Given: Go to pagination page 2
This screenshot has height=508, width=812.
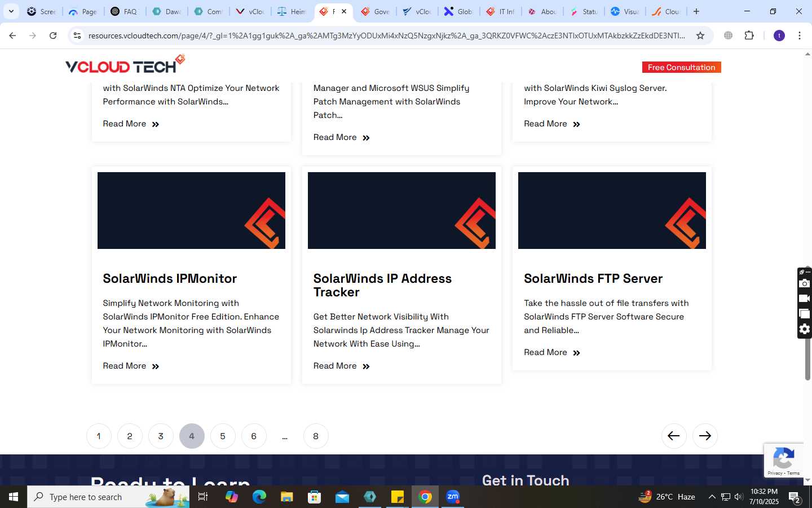Looking at the screenshot, I should coord(130,436).
